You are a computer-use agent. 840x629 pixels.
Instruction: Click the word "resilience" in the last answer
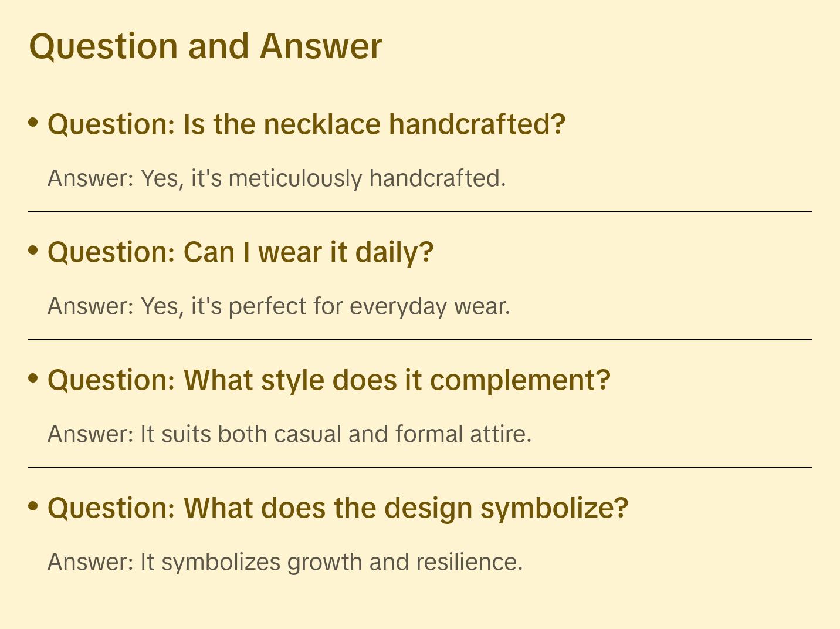[469, 562]
